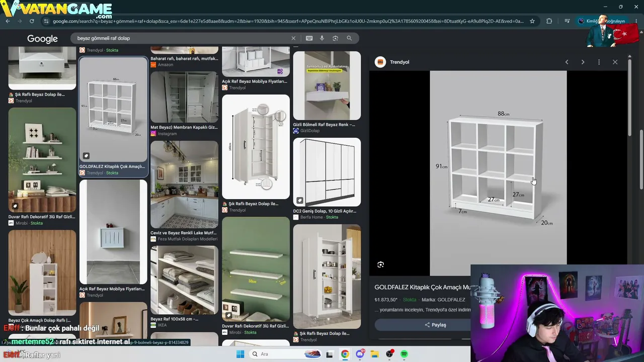
Task: Click the Berfa Home source label
Action: [x=311, y=217]
